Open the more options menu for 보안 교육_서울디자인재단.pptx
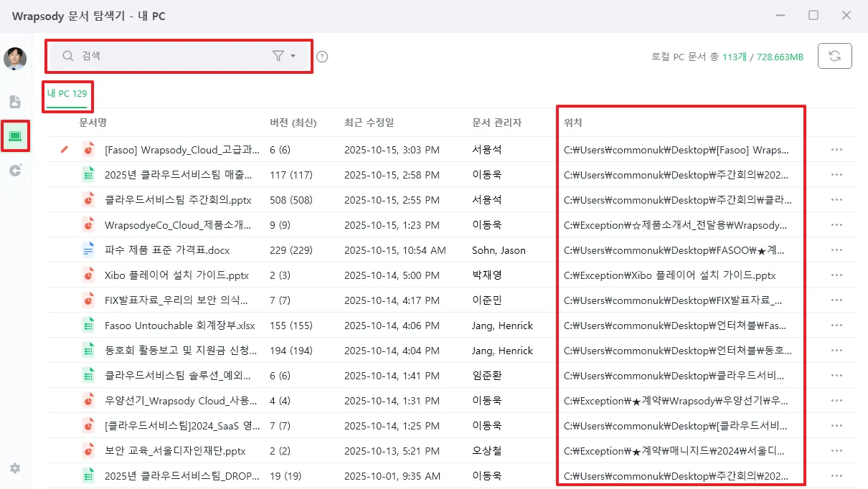 click(x=836, y=451)
